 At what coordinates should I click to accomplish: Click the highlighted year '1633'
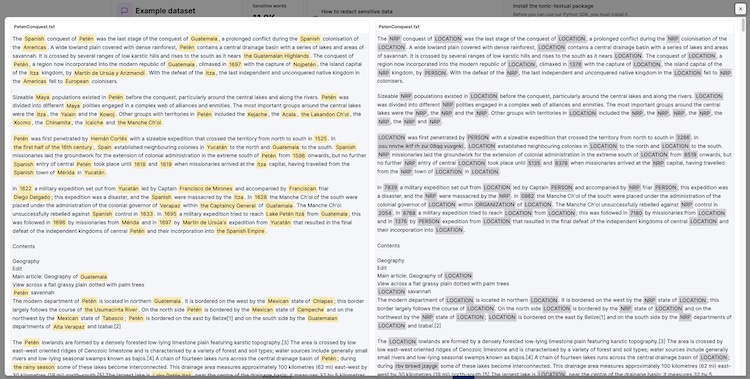(x=147, y=214)
